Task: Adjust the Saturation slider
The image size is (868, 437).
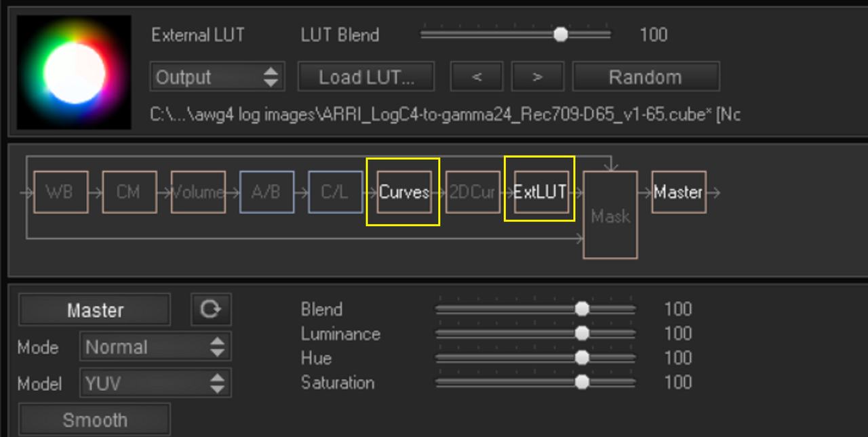Action: tap(535, 382)
